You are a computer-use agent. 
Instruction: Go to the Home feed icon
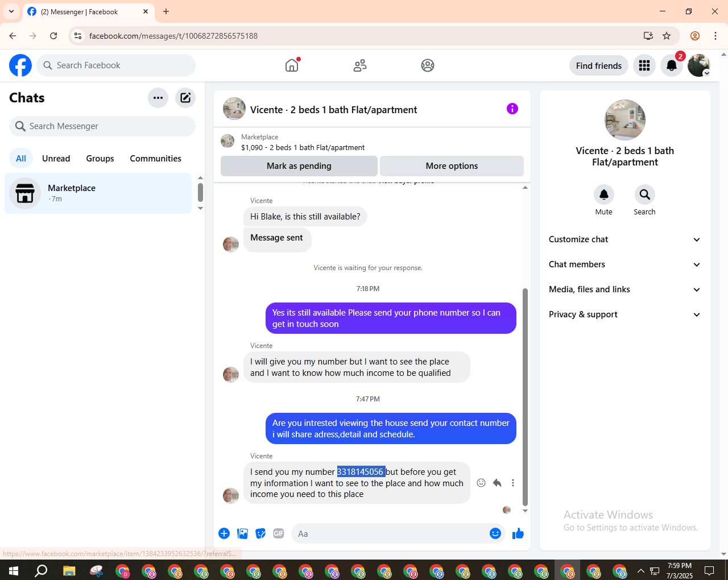click(292, 65)
